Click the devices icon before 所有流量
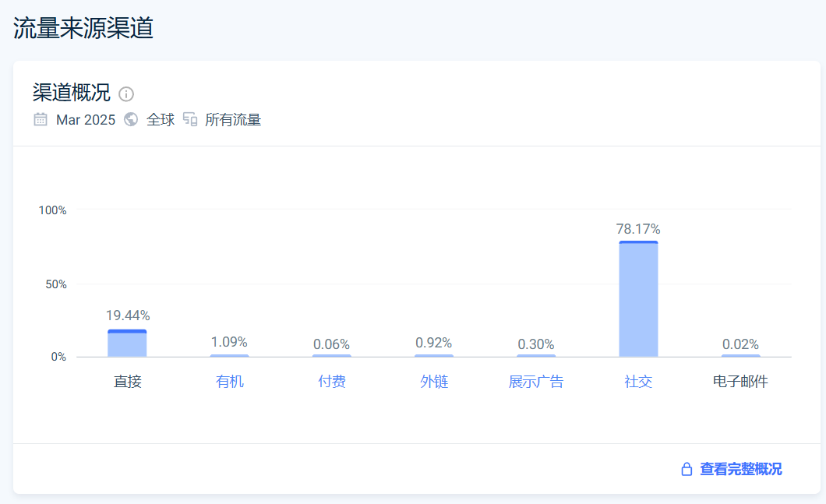Viewport: 826px width, 504px height. 190,119
